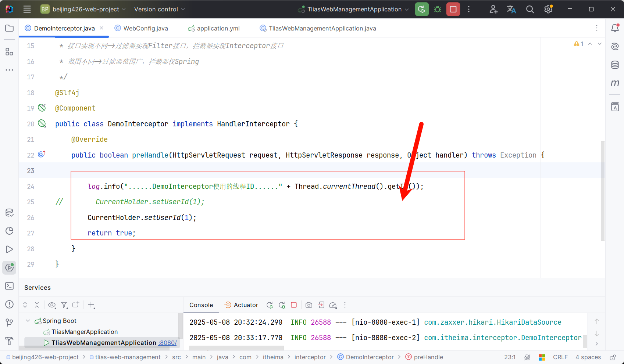Viewport: 624px width, 364px height.
Task: Open Search Everywhere magnifier
Action: point(530,9)
